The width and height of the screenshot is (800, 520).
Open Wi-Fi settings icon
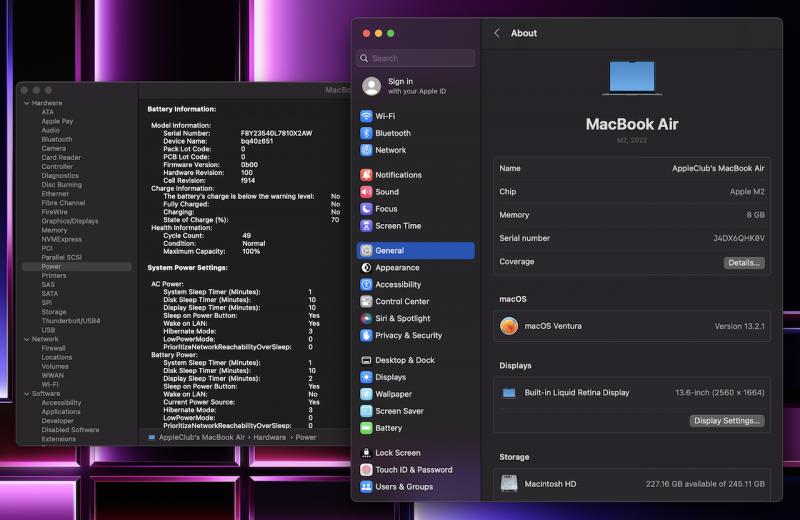(366, 116)
